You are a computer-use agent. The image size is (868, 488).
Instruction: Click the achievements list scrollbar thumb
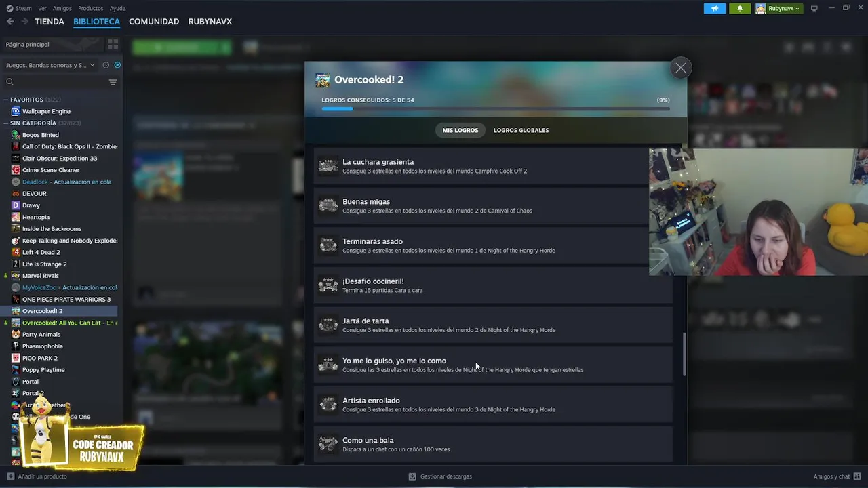[684, 354]
